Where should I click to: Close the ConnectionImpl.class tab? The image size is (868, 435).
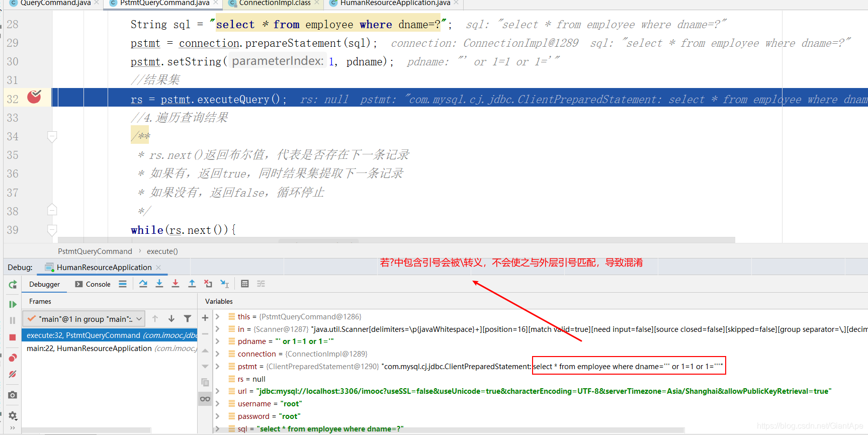pos(317,3)
